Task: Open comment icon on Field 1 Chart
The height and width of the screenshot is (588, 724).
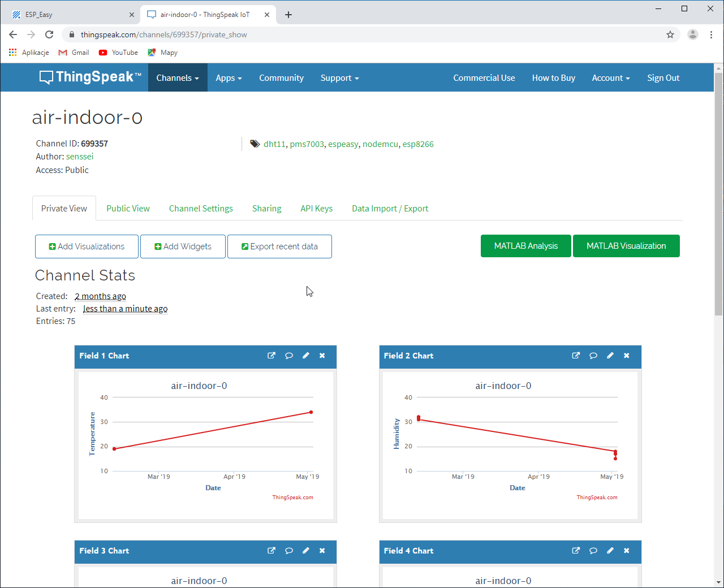Action: pyautogui.click(x=289, y=356)
